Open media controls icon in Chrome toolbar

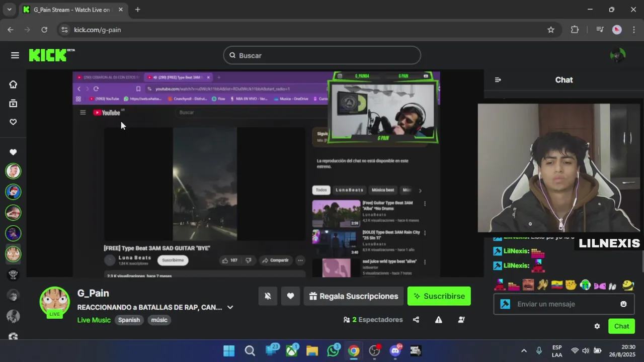[599, 30]
